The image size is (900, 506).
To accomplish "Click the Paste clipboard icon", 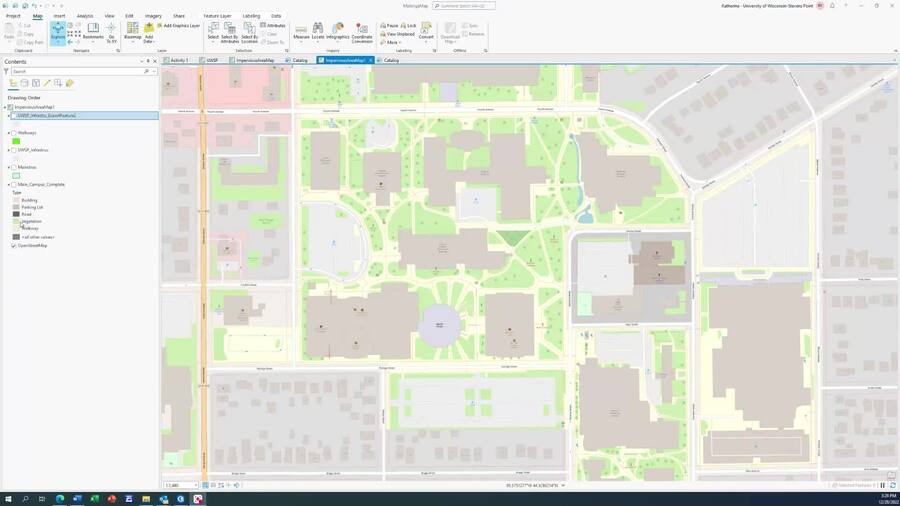I will 9,32.
